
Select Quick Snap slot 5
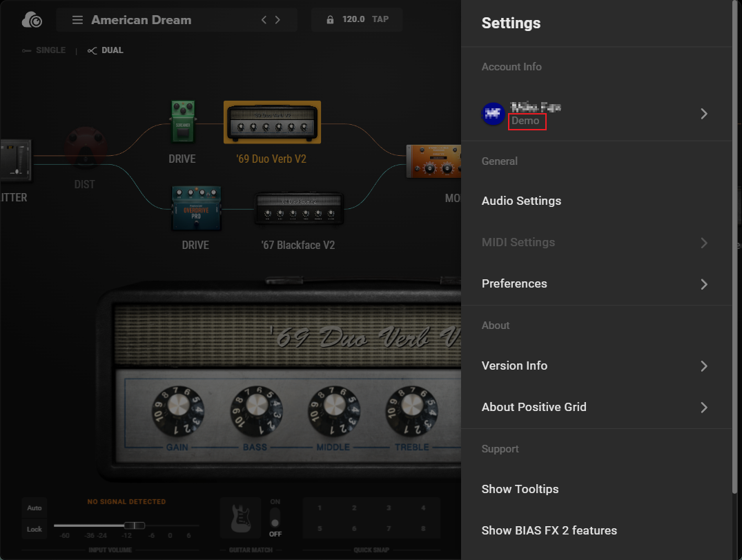click(320, 528)
